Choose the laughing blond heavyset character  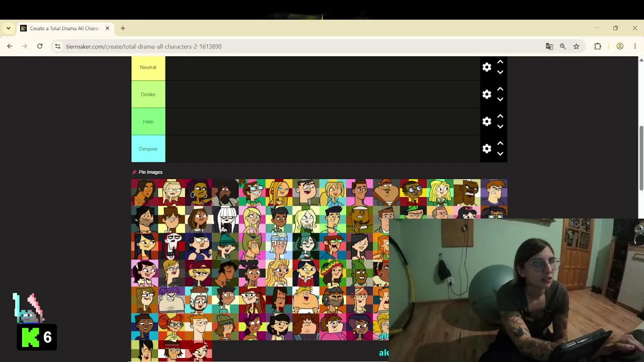[306, 301]
